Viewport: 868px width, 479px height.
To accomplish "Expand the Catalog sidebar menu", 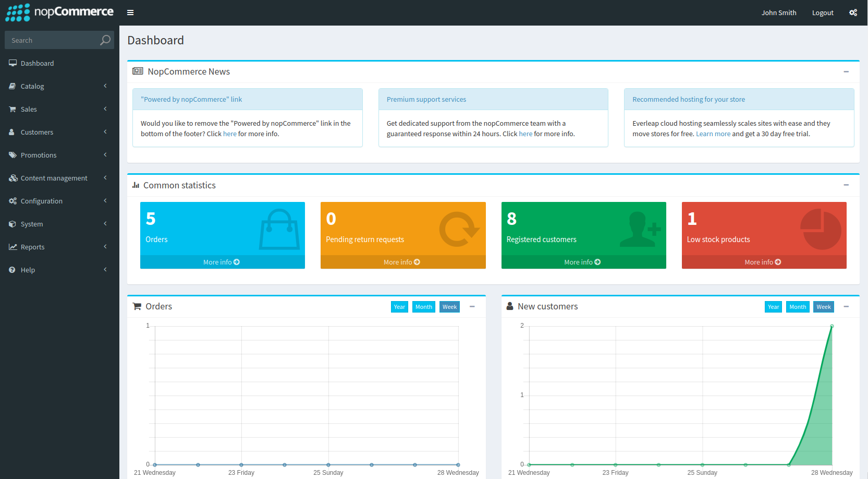I will (58, 86).
